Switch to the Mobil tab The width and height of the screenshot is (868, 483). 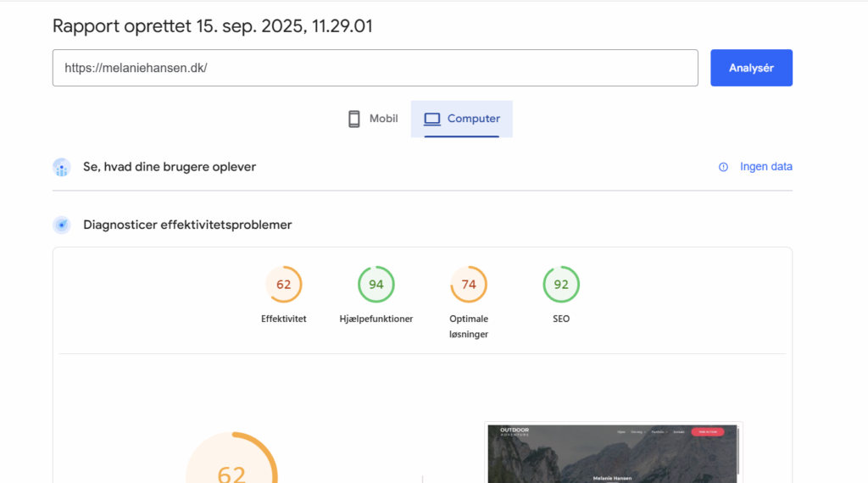click(x=373, y=119)
